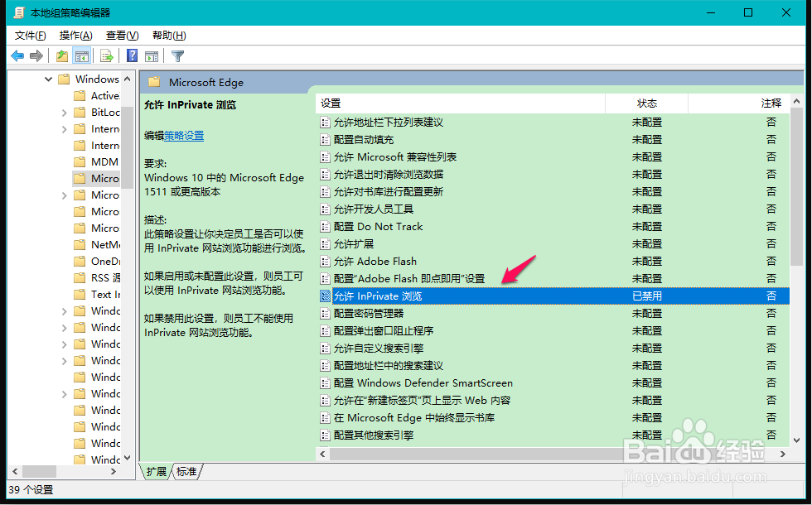Click the Export list toolbar icon
Image resolution: width=812 pixels, height=505 pixels.
(107, 56)
